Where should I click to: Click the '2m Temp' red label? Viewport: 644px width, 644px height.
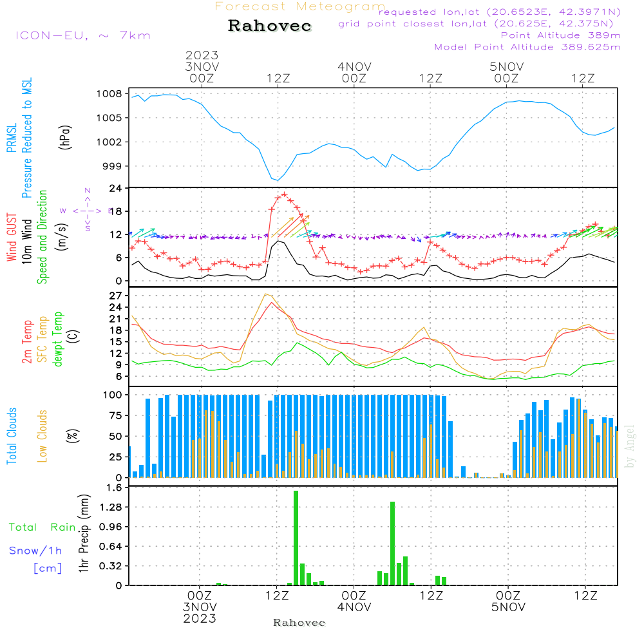click(x=26, y=342)
